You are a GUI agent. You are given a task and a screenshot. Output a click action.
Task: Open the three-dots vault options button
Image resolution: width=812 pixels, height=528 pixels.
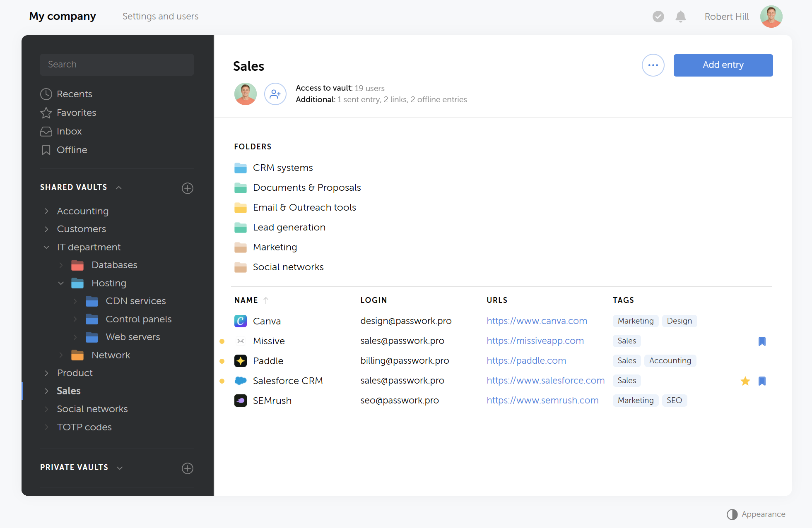pyautogui.click(x=653, y=65)
